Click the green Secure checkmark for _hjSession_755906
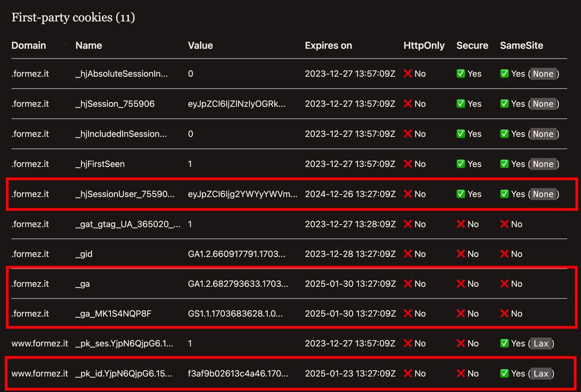The image size is (581, 392). tap(460, 104)
